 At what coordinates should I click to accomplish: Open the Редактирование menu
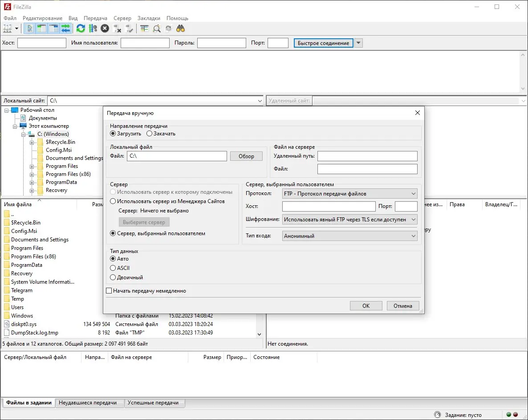tap(42, 18)
